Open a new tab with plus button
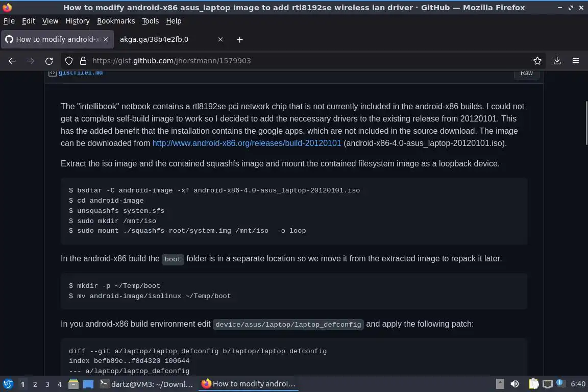The image size is (588, 392). [x=239, y=39]
